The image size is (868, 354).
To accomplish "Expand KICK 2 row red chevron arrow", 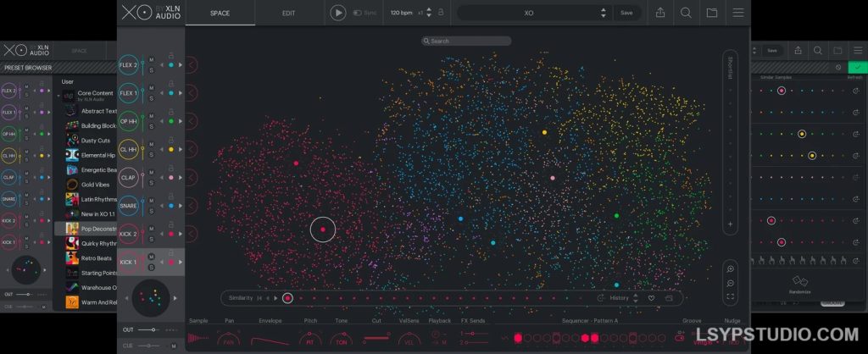I will (192, 234).
